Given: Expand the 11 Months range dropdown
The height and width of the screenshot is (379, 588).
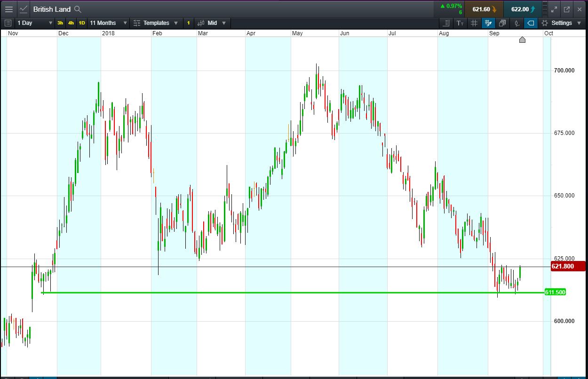Looking at the screenshot, I should coord(108,23).
